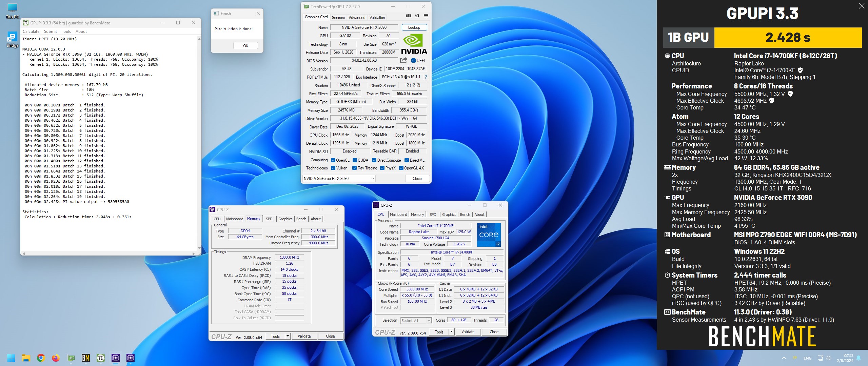Launch Firefox from the taskbar
This screenshot has height=366, width=868.
tap(56, 358)
